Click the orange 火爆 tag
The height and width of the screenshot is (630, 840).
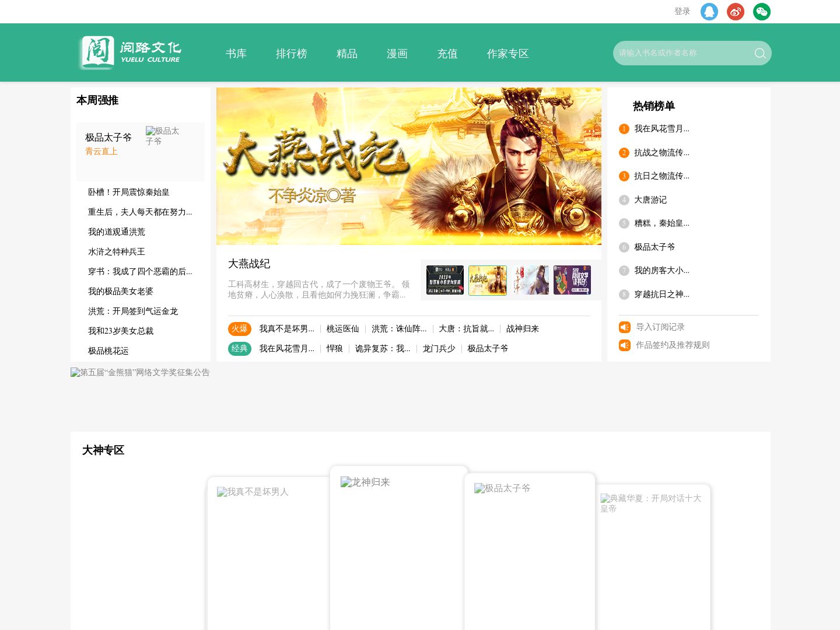tap(240, 329)
